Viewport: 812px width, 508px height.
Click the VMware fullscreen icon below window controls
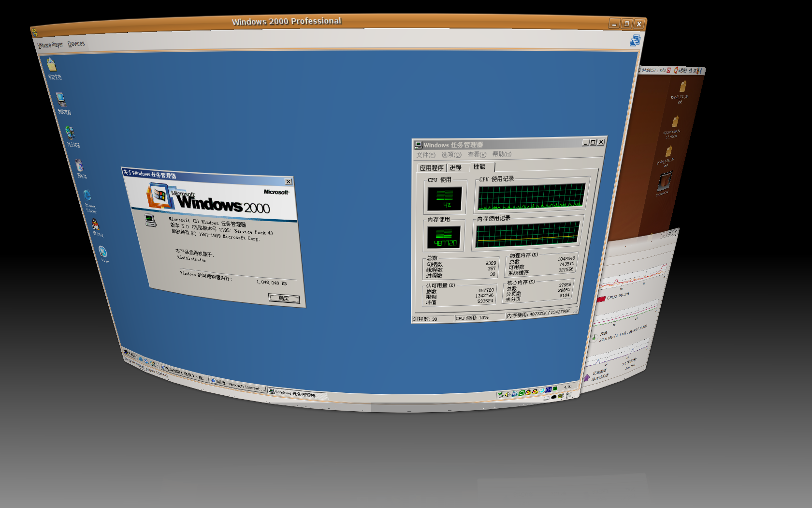635,41
